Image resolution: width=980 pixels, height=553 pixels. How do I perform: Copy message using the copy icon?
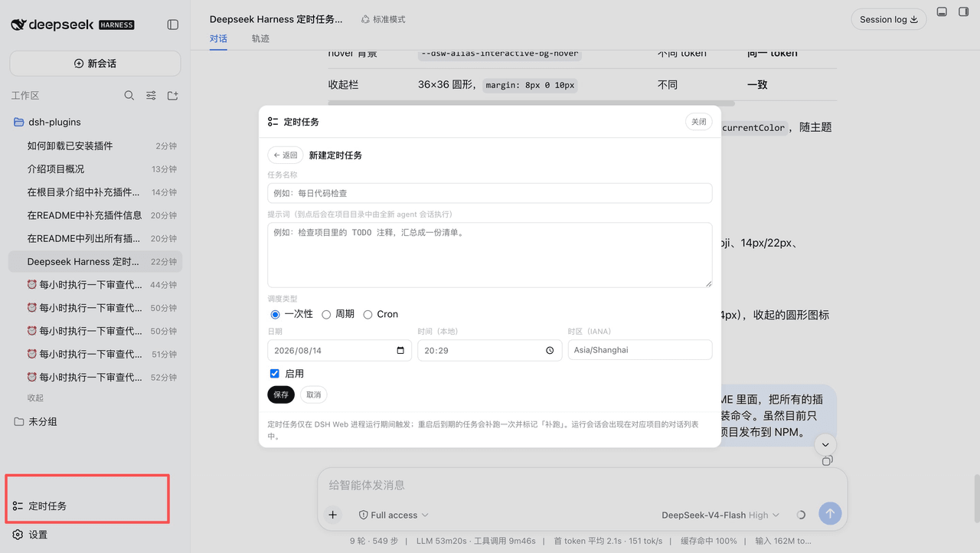(827, 460)
